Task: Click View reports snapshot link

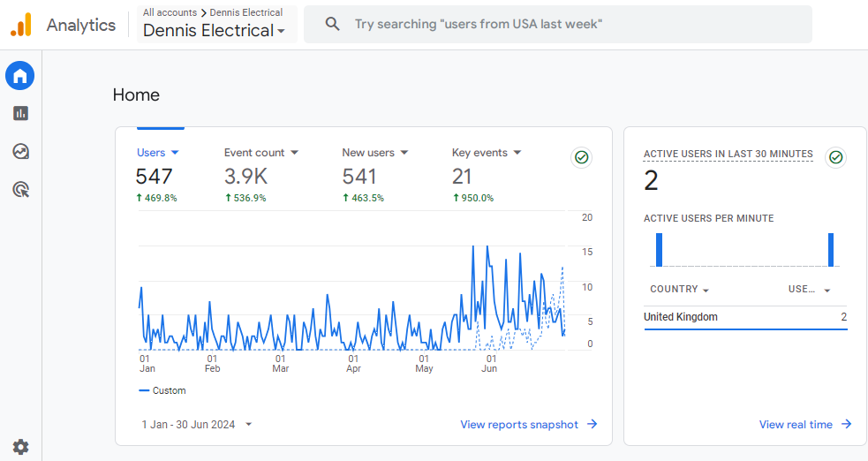Action: [519, 425]
